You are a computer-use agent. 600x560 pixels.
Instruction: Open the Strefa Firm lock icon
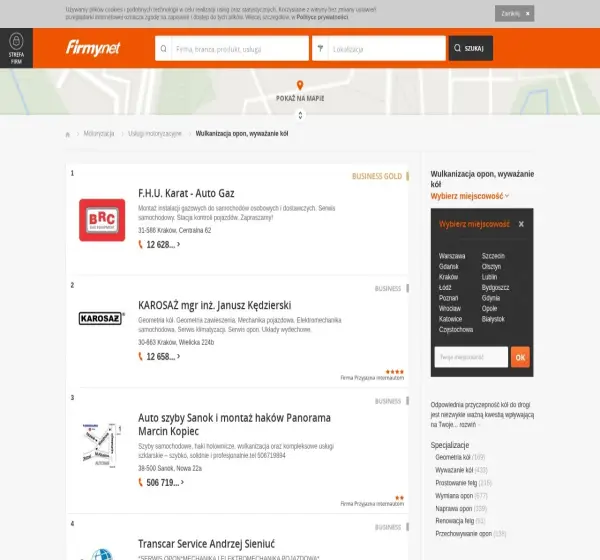[16, 41]
